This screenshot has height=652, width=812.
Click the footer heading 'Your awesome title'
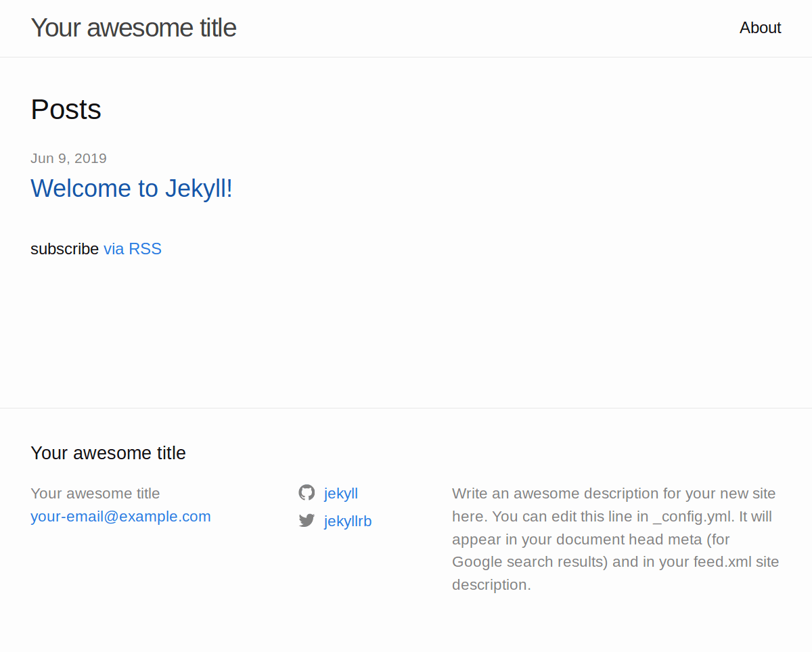(x=108, y=452)
